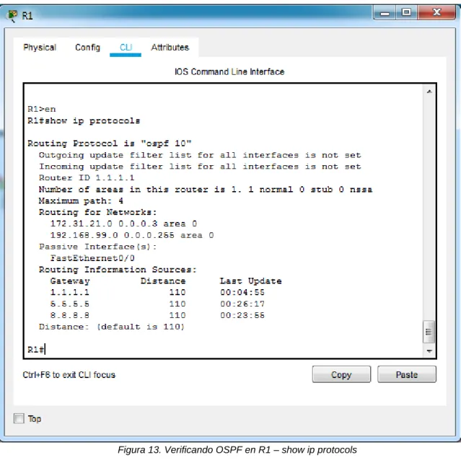The image size is (461, 476).
Task: Click the CLI scrollbar down arrow
Action: (429, 351)
